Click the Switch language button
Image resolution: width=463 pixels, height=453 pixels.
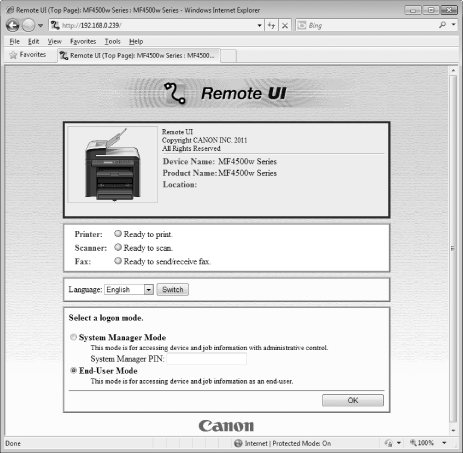173,289
